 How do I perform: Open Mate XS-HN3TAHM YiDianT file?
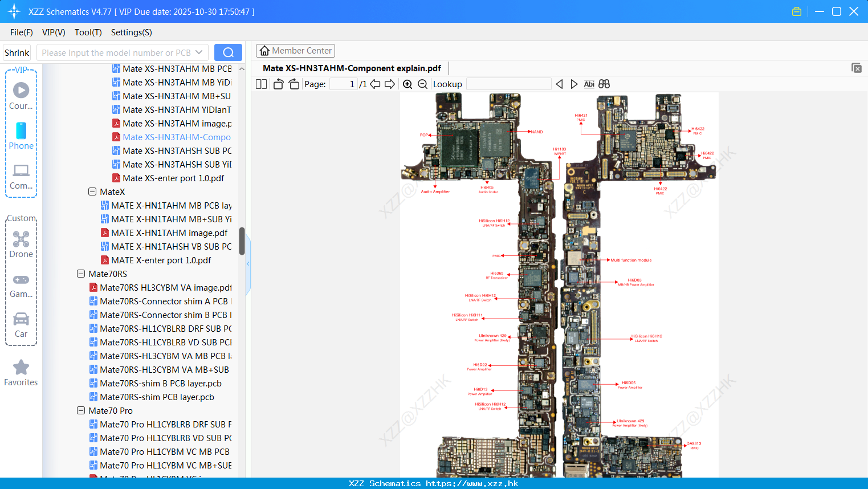[172, 110]
